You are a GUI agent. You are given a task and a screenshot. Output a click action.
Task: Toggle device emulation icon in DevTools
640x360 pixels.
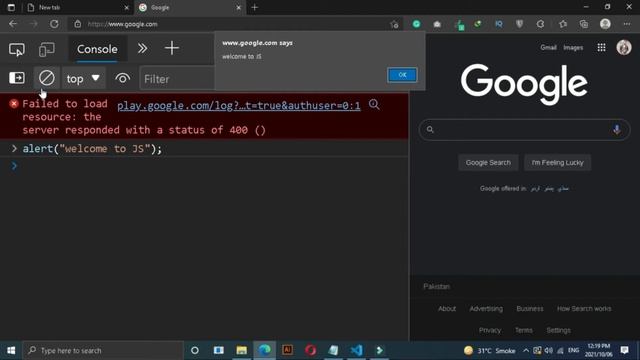[x=47, y=49]
